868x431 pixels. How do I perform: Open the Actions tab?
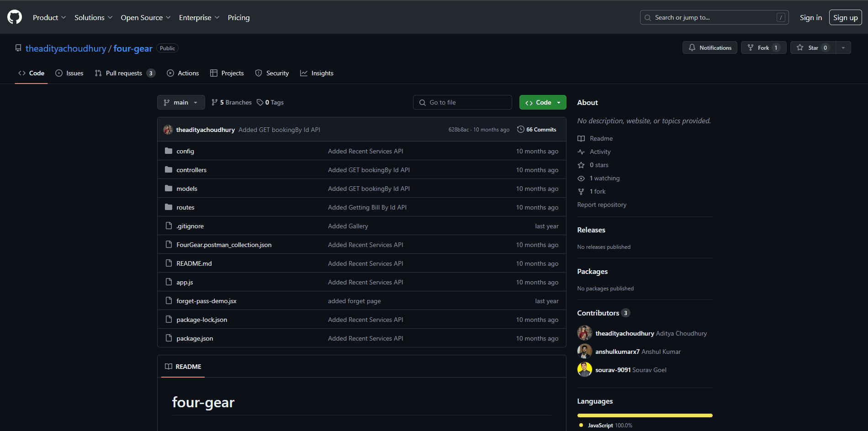(x=183, y=73)
